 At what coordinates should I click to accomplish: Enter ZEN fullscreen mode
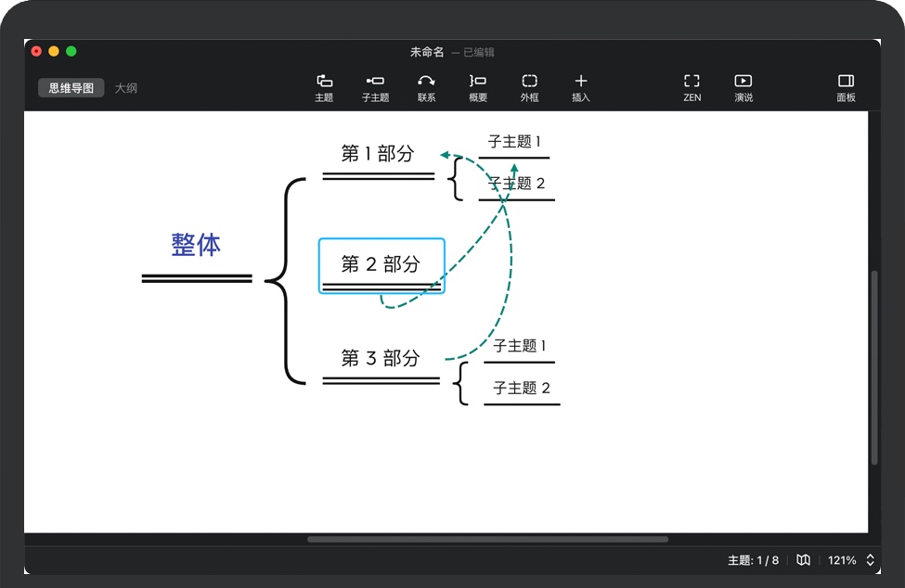692,87
